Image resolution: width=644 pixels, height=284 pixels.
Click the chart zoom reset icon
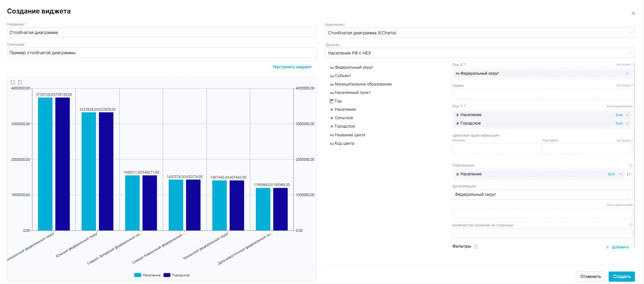coord(20,82)
